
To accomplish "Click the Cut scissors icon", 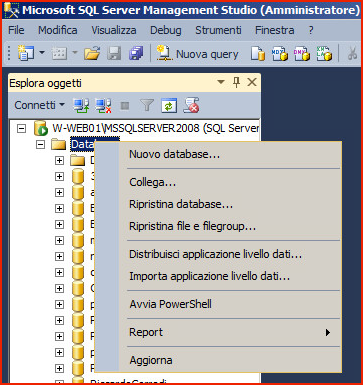I will tap(352, 54).
